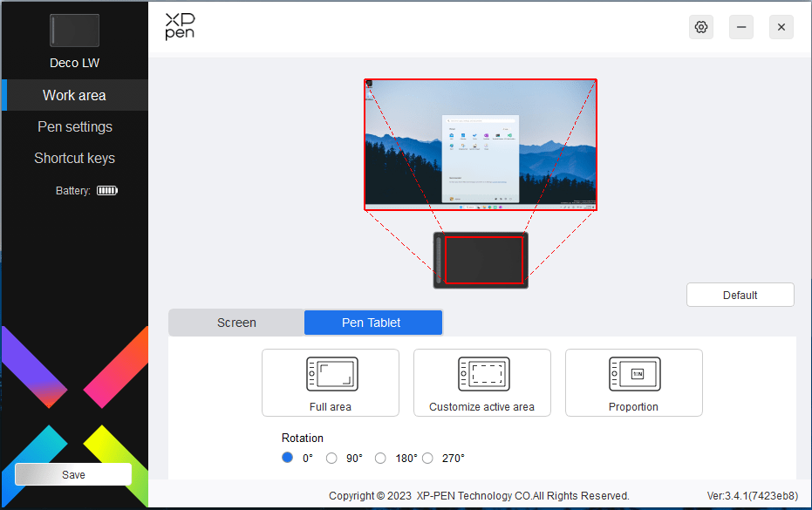Screen dimensions: 812x510
Task: Open the Shortcut keys section
Action: pyautogui.click(x=75, y=158)
